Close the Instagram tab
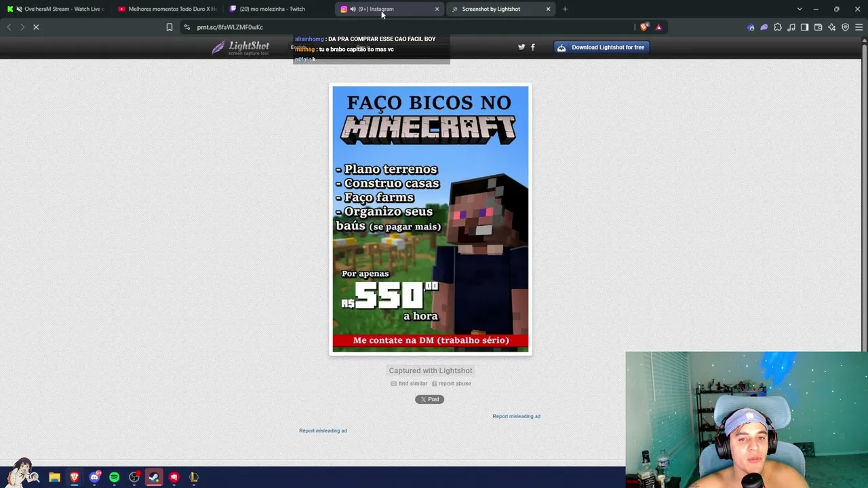Image resolution: width=868 pixels, height=488 pixels. tap(437, 9)
